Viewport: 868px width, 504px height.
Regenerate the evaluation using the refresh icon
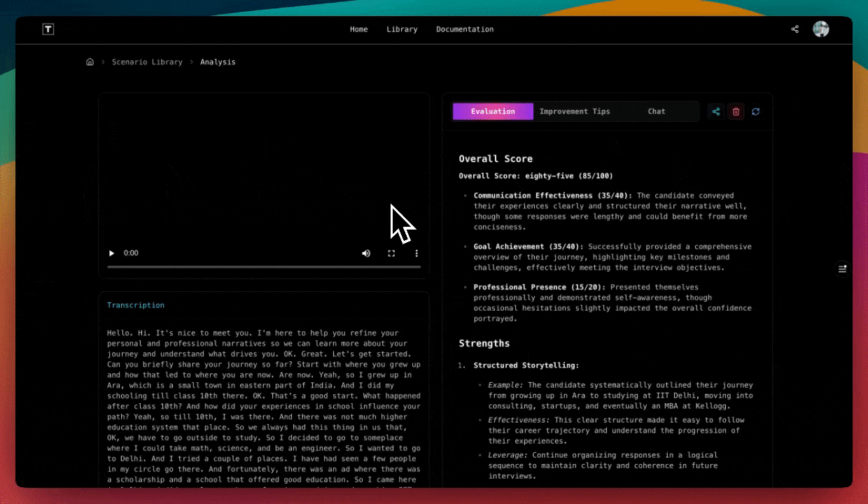755,111
